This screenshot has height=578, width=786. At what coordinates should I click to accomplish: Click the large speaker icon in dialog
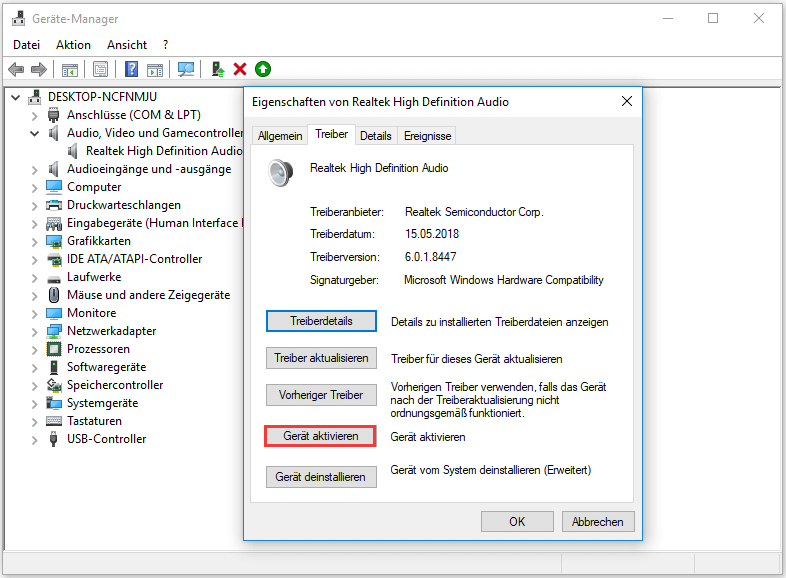pyautogui.click(x=280, y=172)
